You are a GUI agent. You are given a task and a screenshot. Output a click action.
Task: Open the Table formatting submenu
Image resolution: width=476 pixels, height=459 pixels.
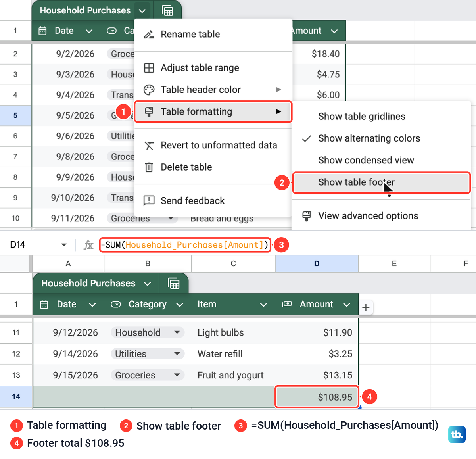[213, 111]
